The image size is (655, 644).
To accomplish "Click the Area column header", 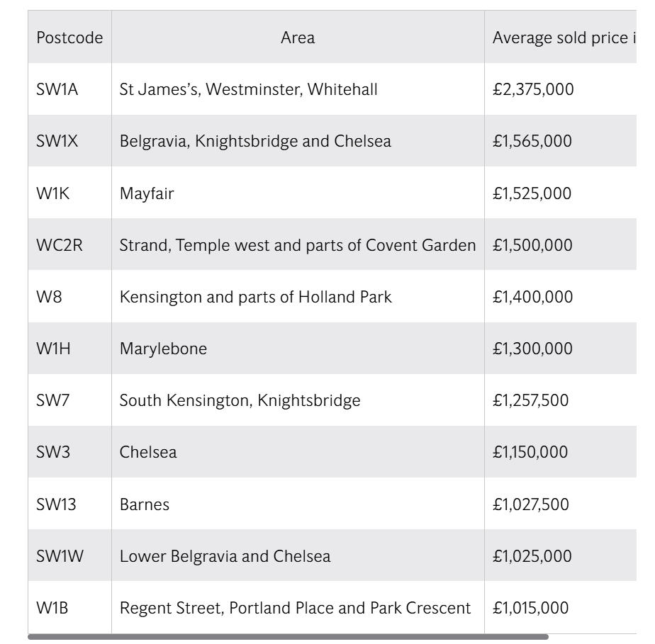I will click(298, 38).
